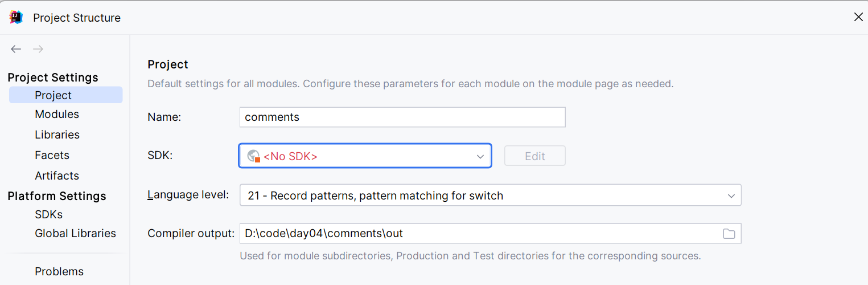Select Global Libraries item
This screenshot has height=285, width=868.
point(75,233)
